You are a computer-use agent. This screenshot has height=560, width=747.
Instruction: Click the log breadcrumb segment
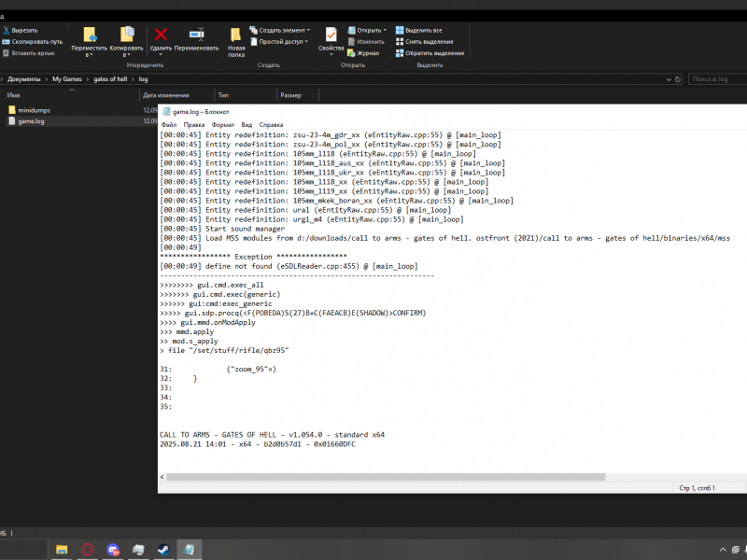tap(144, 79)
